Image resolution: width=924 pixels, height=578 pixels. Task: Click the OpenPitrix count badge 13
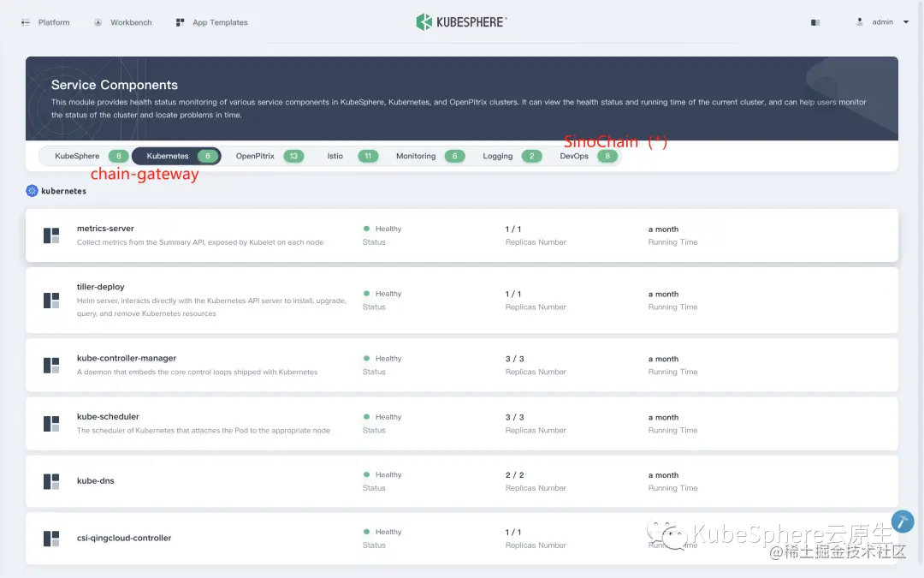pos(293,157)
